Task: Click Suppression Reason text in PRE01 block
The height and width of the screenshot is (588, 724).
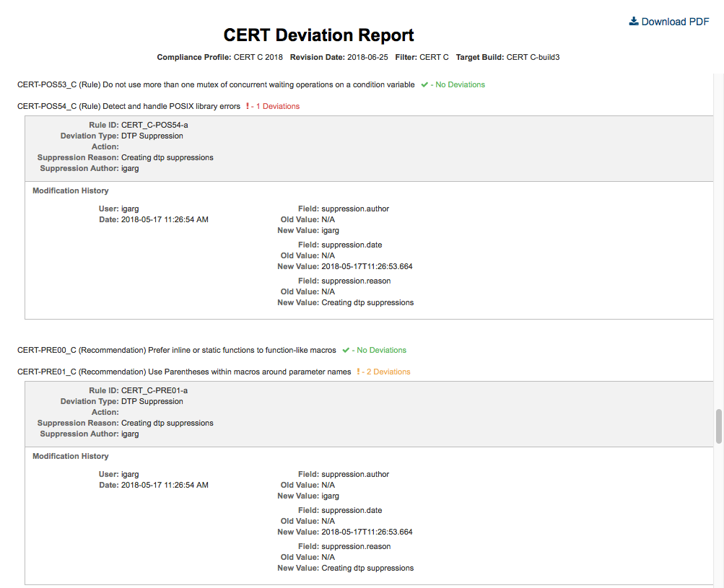Action: click(167, 424)
